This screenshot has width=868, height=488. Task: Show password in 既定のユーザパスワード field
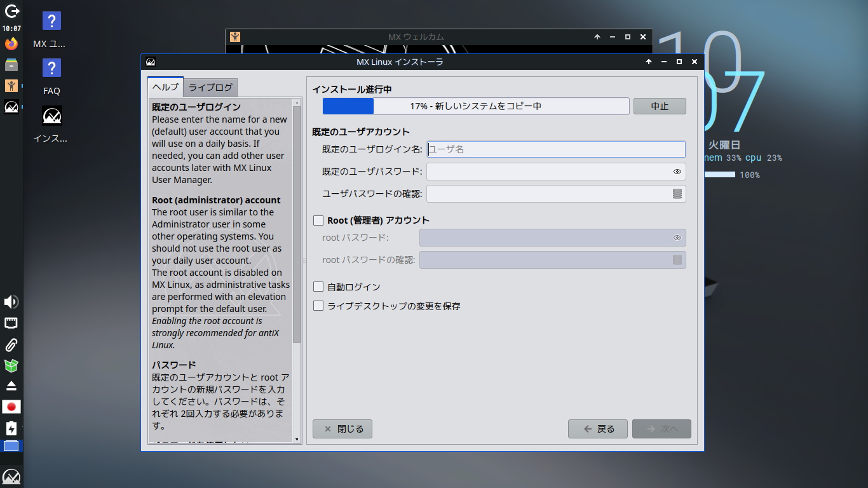677,172
